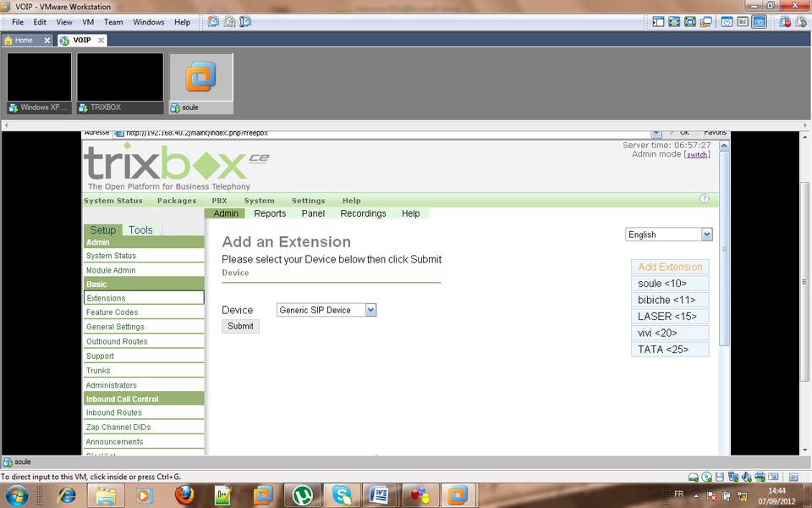Open trixbox Recordings tab
The image size is (812, 508).
coord(363,213)
